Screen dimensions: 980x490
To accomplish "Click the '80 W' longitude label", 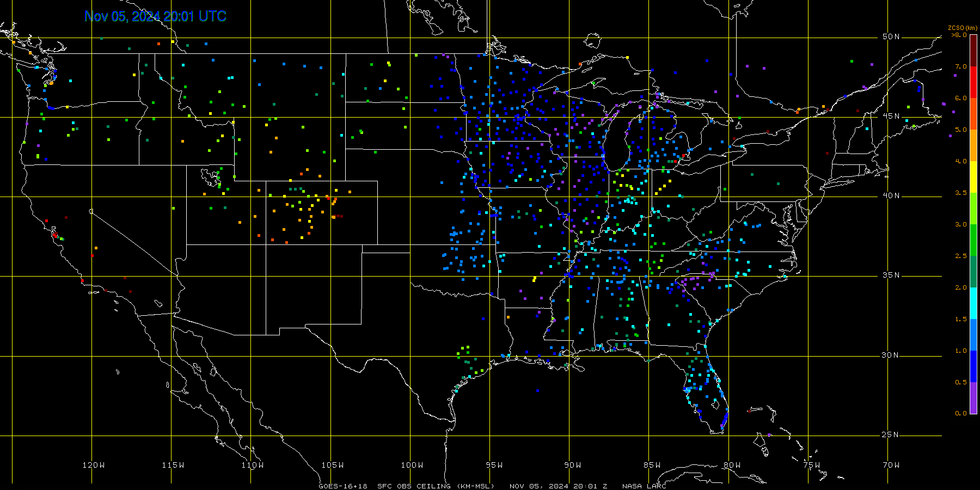I will pos(732,465).
